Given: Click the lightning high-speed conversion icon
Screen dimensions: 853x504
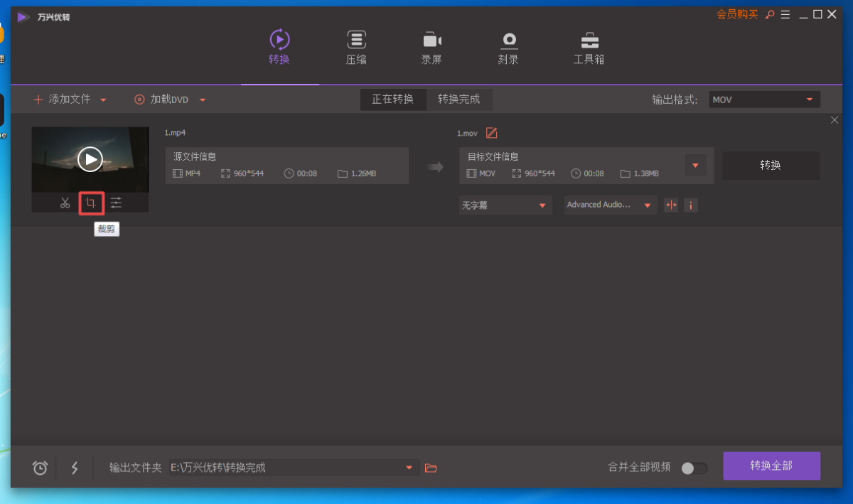Looking at the screenshot, I should pos(75,468).
